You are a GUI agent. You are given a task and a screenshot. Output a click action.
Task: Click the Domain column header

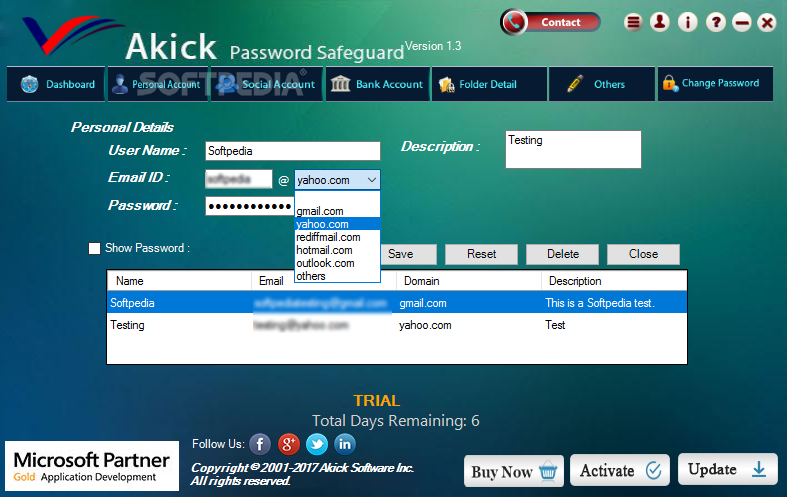tap(469, 281)
